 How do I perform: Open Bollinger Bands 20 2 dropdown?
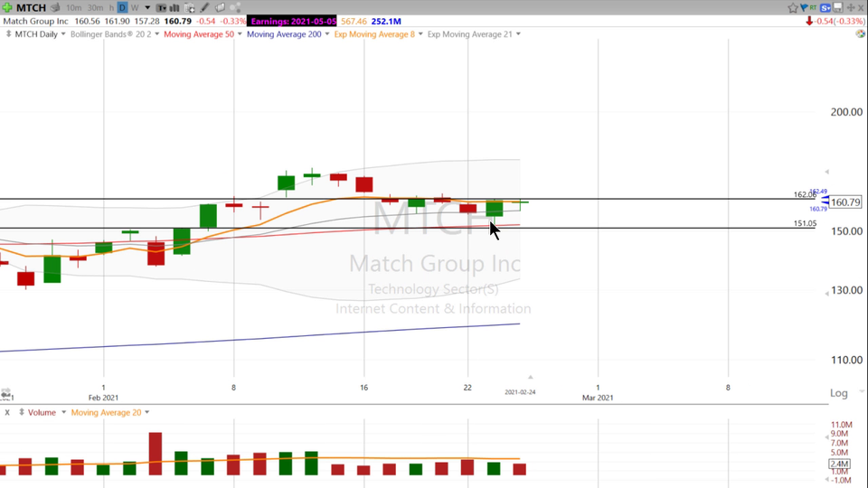pyautogui.click(x=157, y=34)
